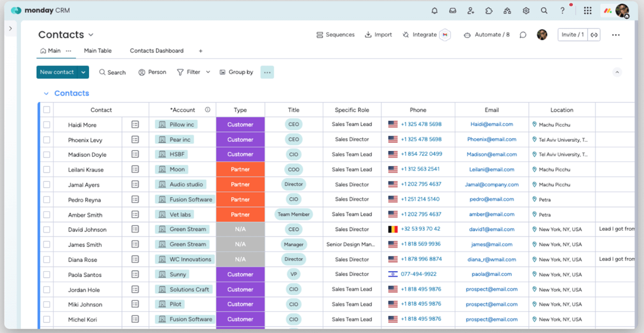644x333 pixels.
Task: Open Automate / 8 button
Action: click(x=486, y=35)
